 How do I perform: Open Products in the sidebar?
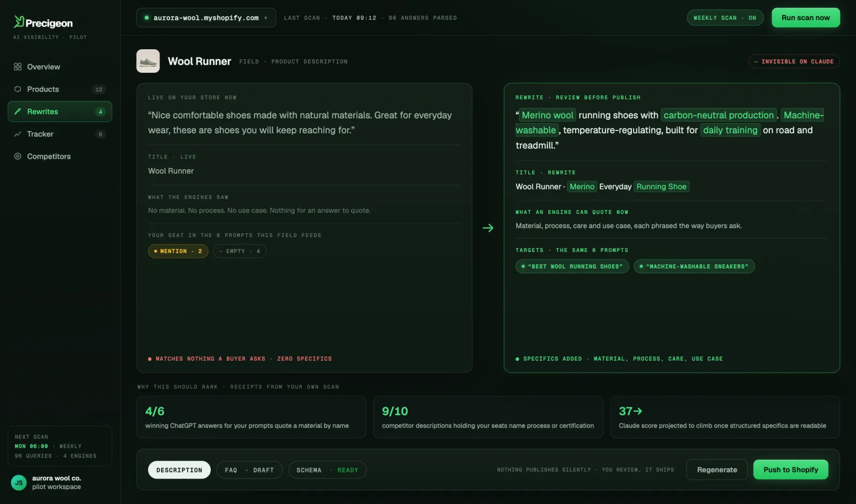coord(60,89)
